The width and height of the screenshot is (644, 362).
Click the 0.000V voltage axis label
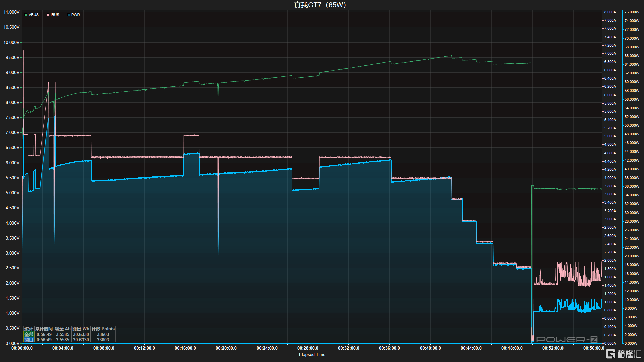12,343
